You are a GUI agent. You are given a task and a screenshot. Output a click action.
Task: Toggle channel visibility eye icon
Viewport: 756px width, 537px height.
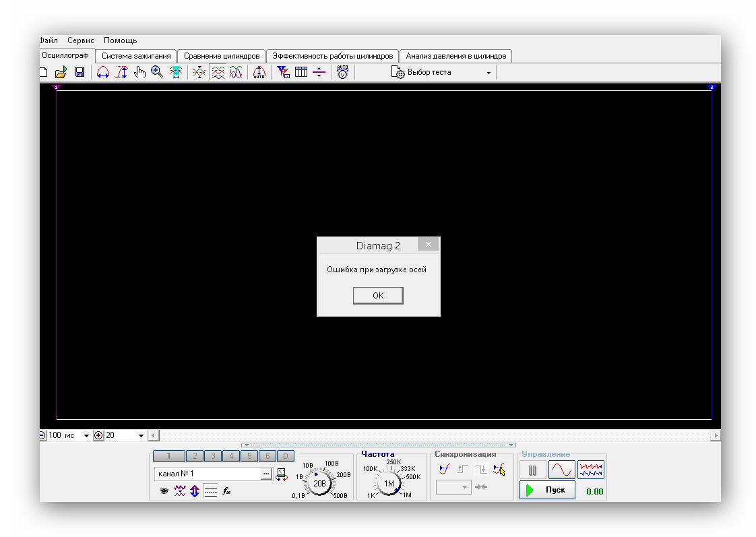coord(164,491)
